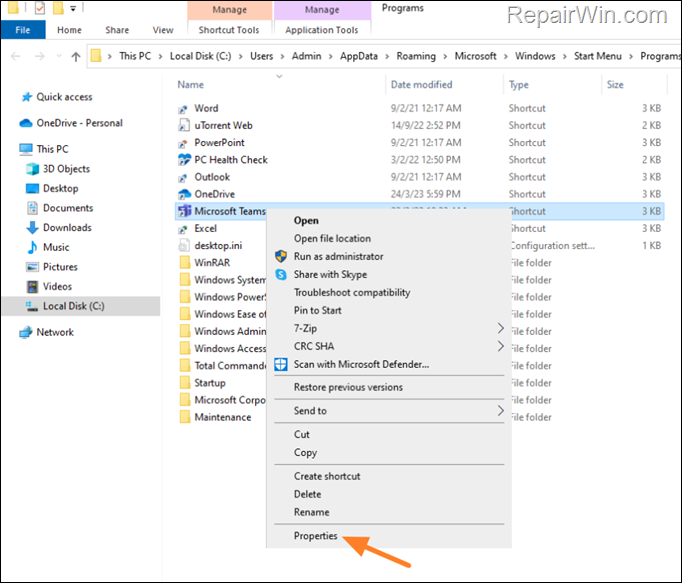Click the Maintenance folder icon
Image resolution: width=682 pixels, height=583 pixels.
point(184,417)
